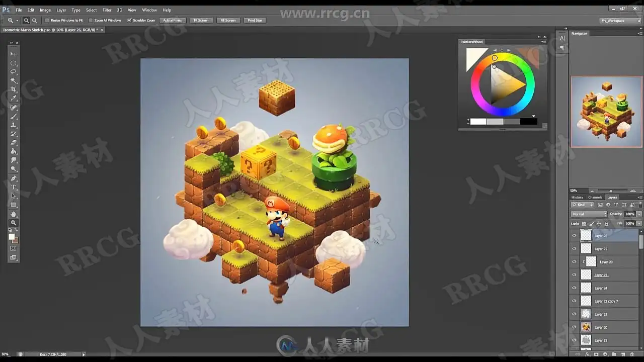This screenshot has width=644, height=362.
Task: Select the Eyedropper tool
Action: click(14, 99)
